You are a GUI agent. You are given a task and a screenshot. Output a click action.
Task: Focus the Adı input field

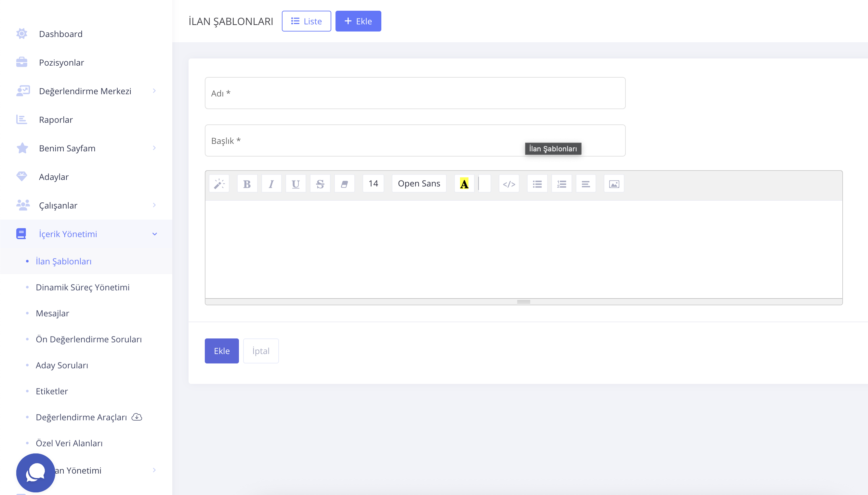coord(415,93)
